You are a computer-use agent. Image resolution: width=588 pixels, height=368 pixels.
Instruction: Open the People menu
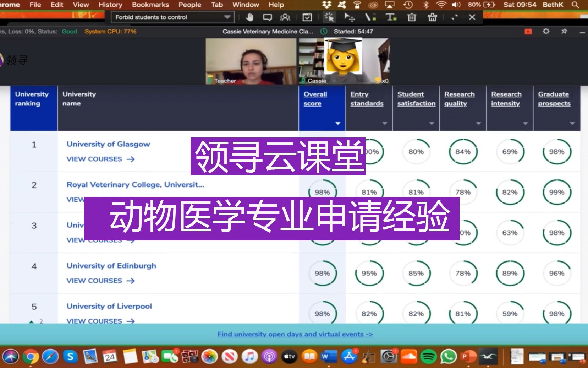(x=190, y=5)
